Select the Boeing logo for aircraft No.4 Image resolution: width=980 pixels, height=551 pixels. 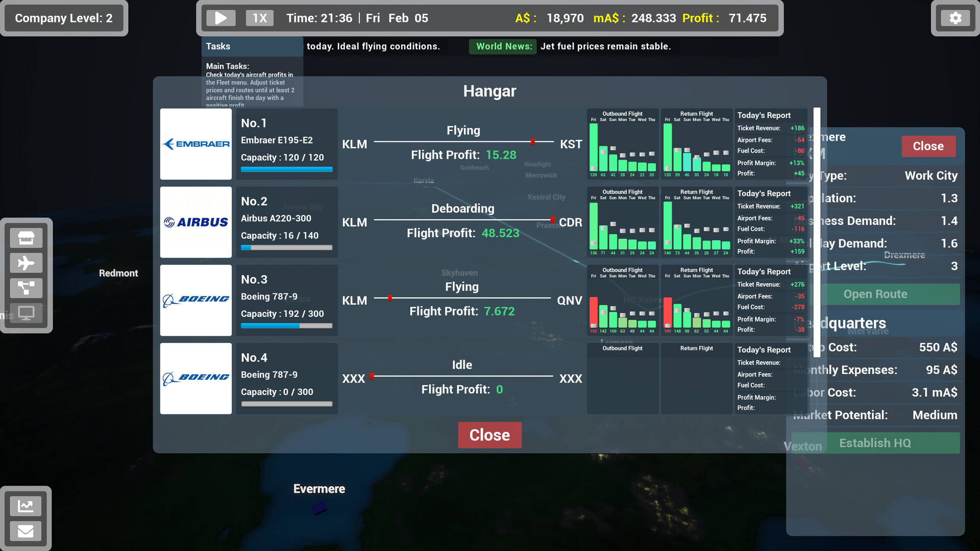tap(196, 378)
